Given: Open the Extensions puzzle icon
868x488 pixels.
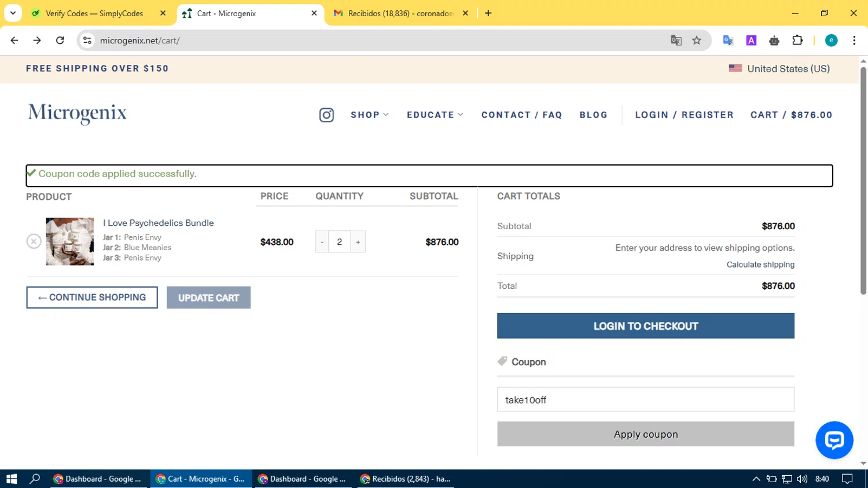Looking at the screenshot, I should click(x=797, y=41).
